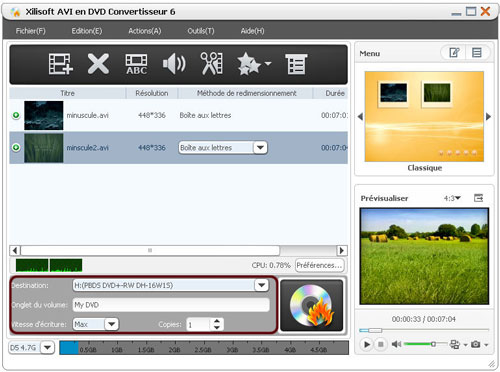Click the burn disc button
The height and width of the screenshot is (372, 500).
[312, 305]
